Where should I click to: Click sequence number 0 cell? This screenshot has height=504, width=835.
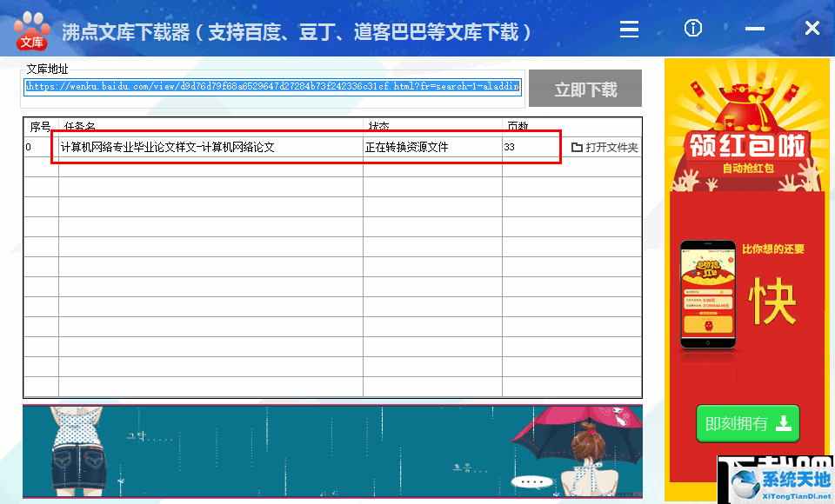28,147
